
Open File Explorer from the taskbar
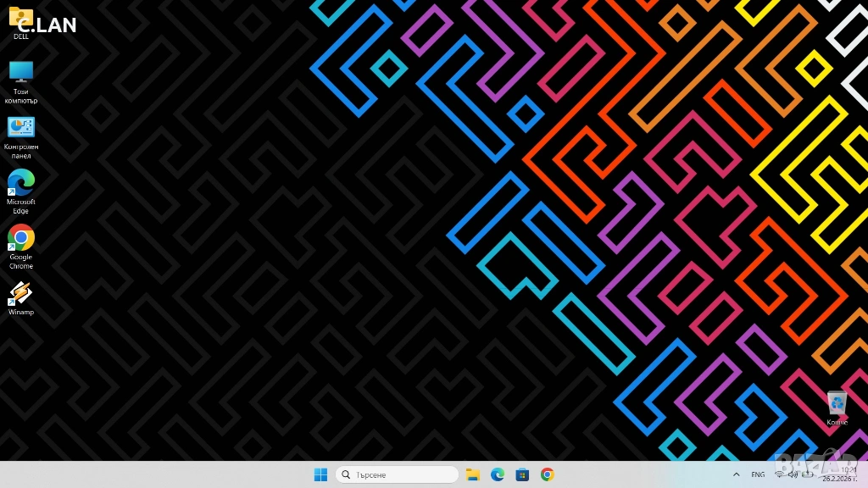(473, 474)
